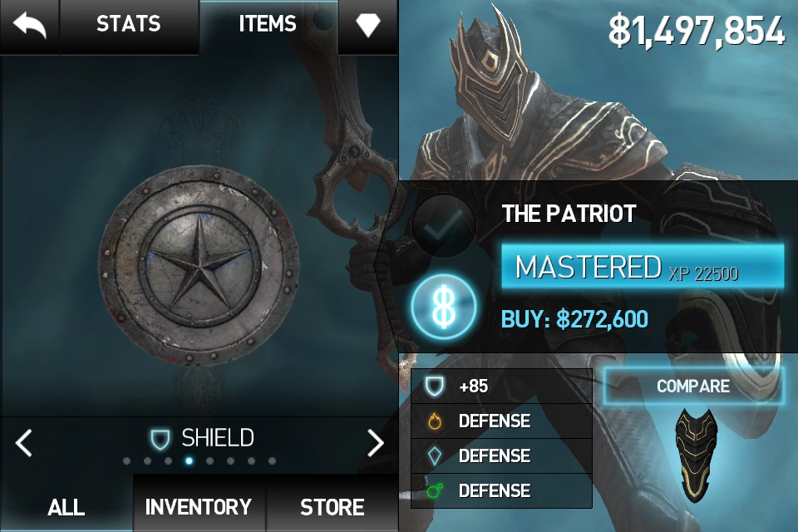Screen dimensions: 798x532
Task: Tap the glowing dollar buy icon
Action: point(444,307)
